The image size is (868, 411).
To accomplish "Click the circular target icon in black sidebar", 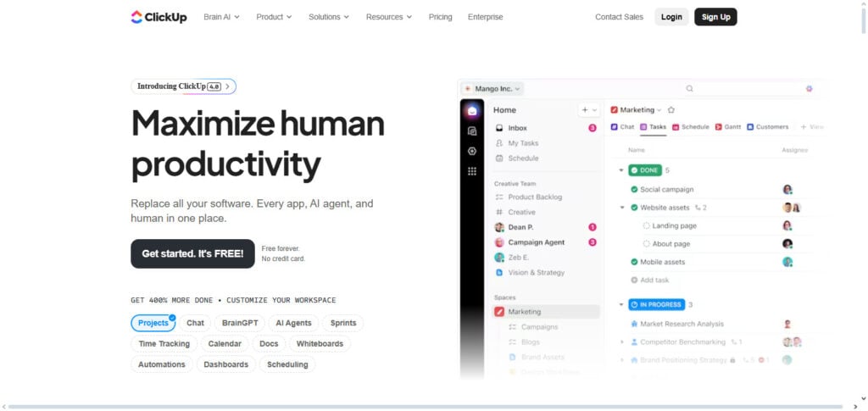I will tap(471, 151).
